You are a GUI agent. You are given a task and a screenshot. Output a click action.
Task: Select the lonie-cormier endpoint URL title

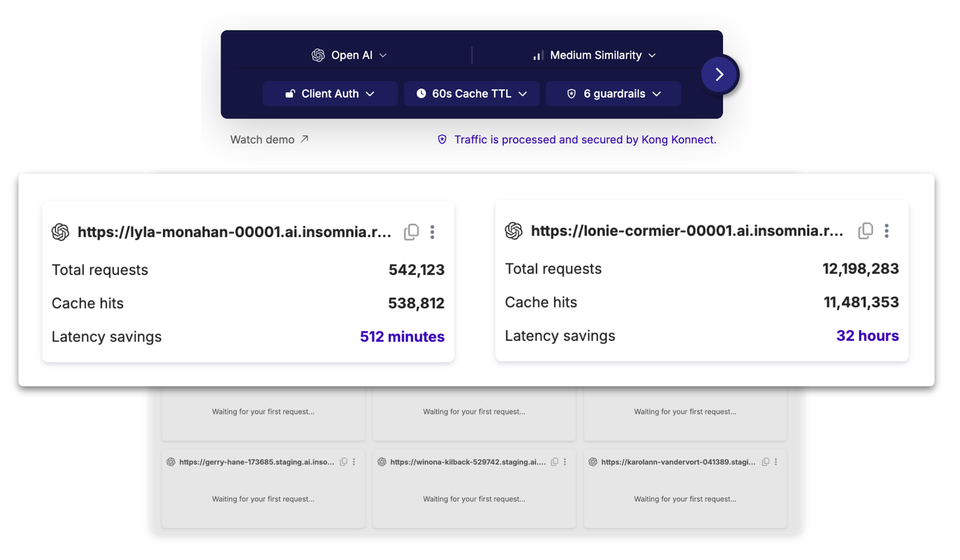coord(687,231)
